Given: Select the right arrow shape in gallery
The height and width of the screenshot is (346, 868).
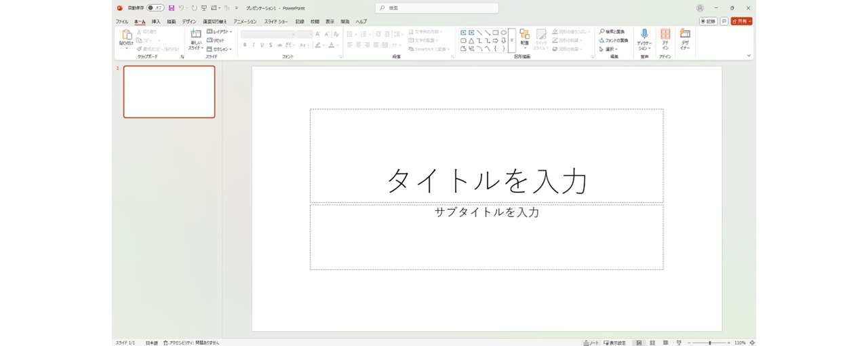Looking at the screenshot, I should click(x=495, y=41).
